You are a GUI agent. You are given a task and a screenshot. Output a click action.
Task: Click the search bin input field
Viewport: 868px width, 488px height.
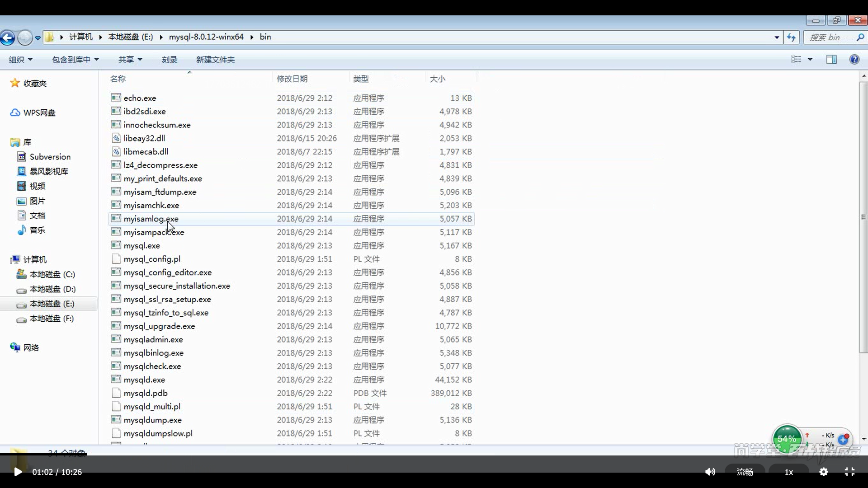point(830,38)
